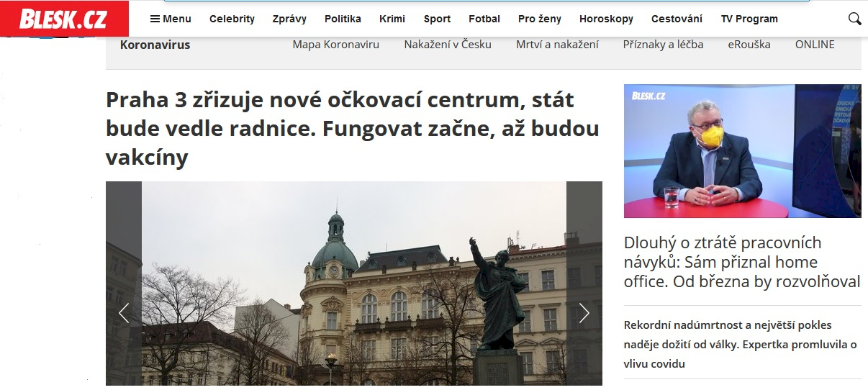The height and width of the screenshot is (390, 868).
Task: Go to TV Program
Action: [749, 19]
